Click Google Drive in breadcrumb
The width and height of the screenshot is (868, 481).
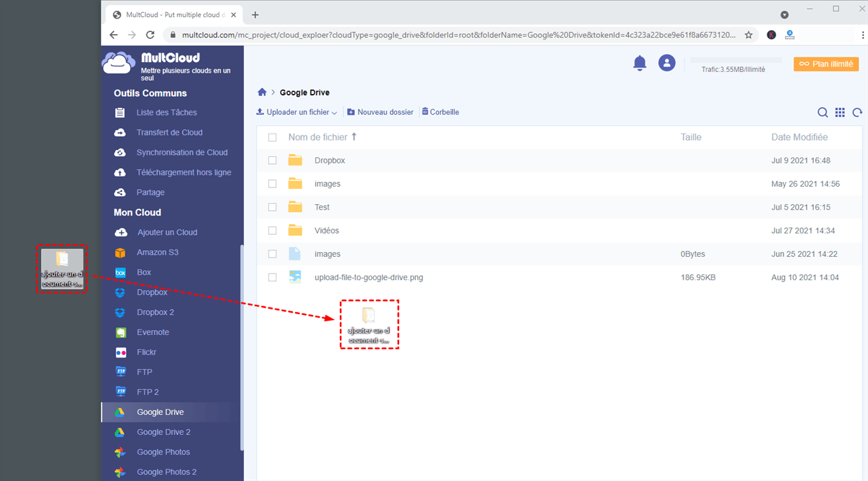(304, 93)
